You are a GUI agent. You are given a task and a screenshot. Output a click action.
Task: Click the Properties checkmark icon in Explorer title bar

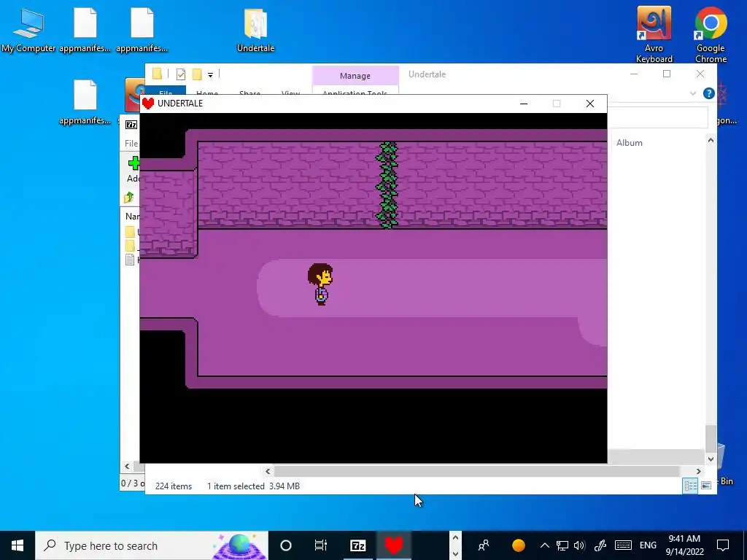(x=181, y=74)
